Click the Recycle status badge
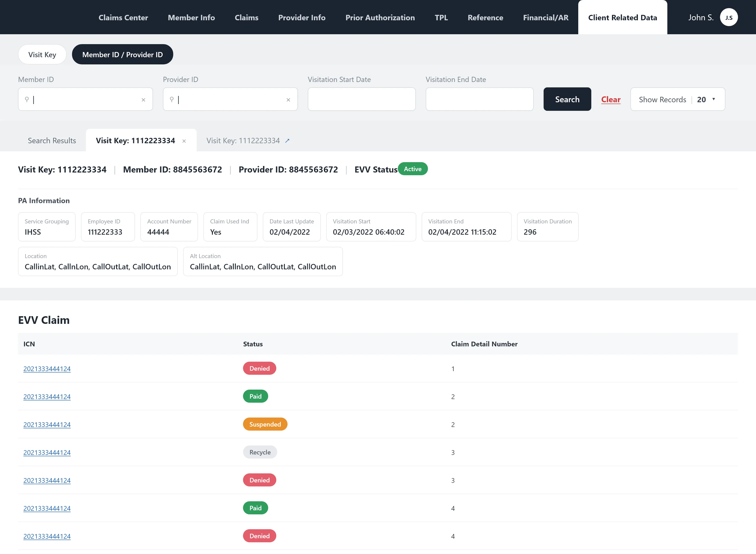This screenshot has width=756, height=554. click(x=260, y=452)
